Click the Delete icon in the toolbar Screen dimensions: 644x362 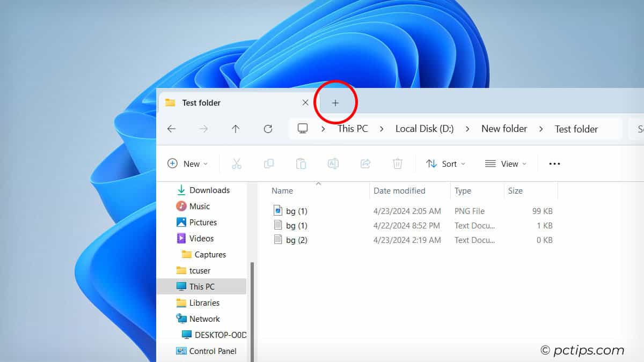tap(397, 164)
